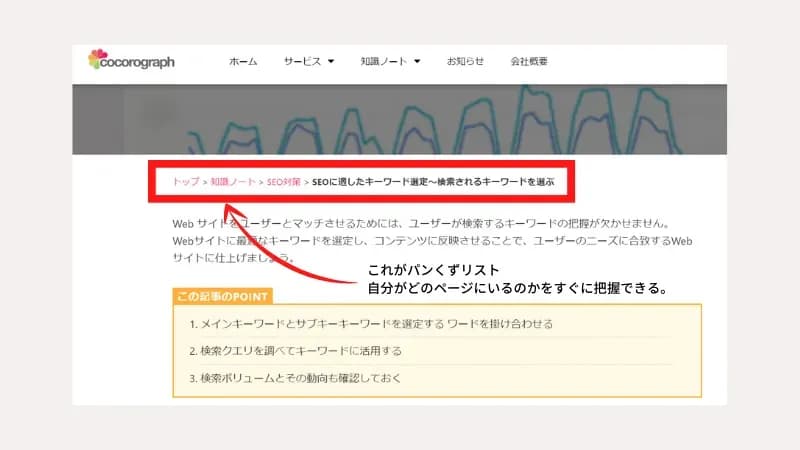Click the この記事のPOINT heading label

tap(222, 296)
